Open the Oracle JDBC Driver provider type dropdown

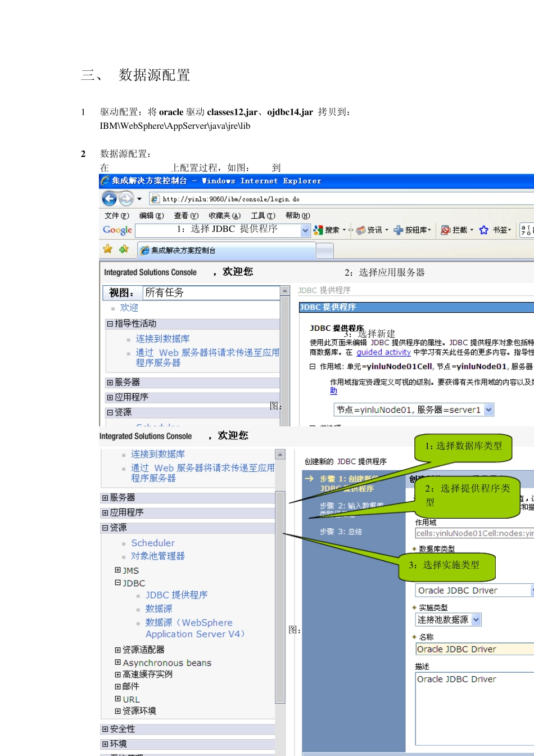[x=474, y=590]
